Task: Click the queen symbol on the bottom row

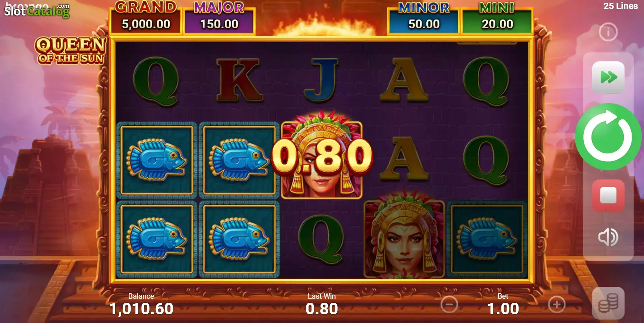Action: pyautogui.click(x=404, y=237)
